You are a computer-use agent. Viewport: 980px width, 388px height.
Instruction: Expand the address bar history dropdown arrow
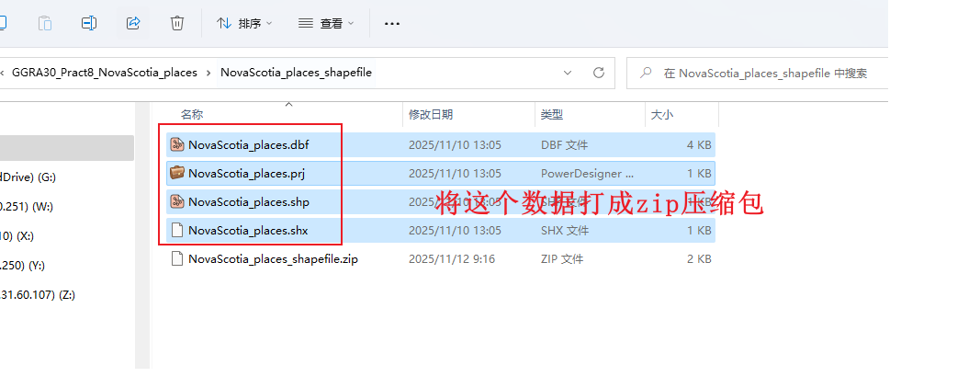pos(568,73)
